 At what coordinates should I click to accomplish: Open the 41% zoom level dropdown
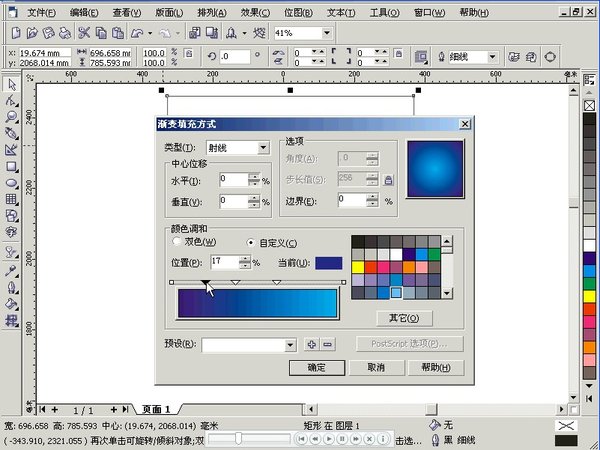[326, 33]
